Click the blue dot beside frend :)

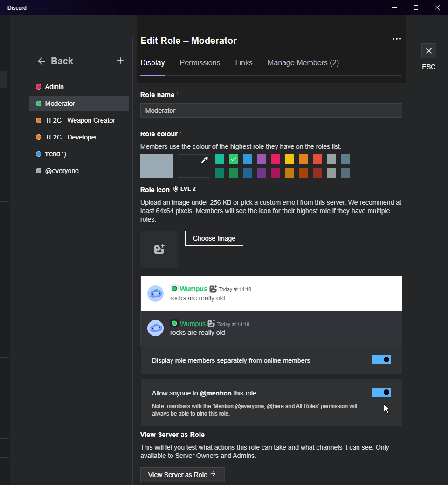coord(39,154)
